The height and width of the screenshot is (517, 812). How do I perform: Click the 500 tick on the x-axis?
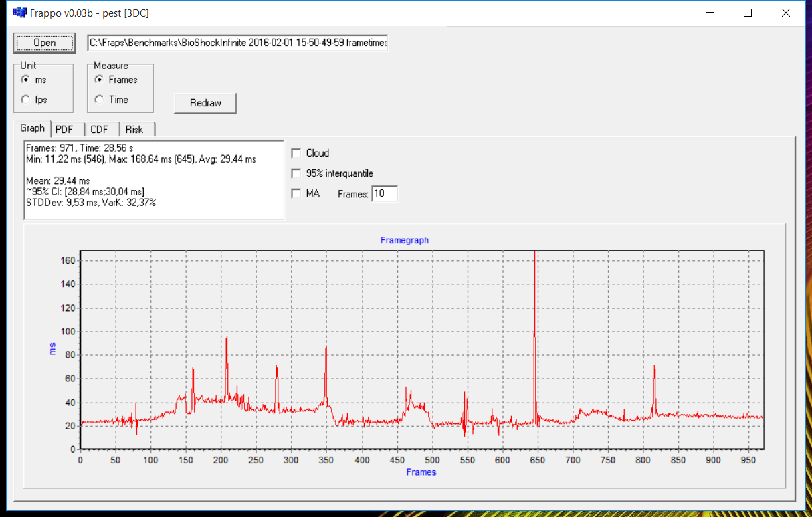(432, 460)
